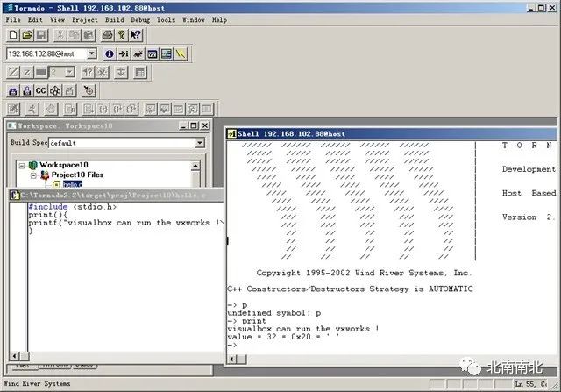Screen dimensions: 561x392
Task: Open the Window menu
Action: (193, 19)
